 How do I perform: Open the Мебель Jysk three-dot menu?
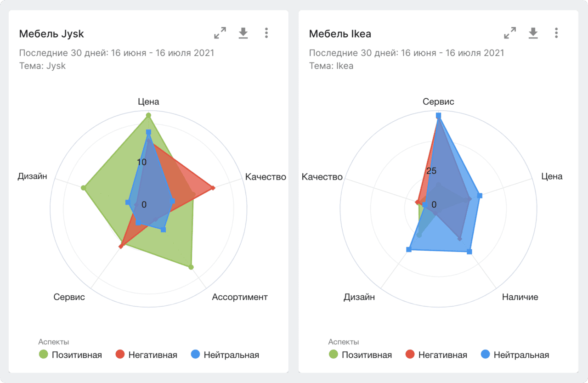click(266, 33)
